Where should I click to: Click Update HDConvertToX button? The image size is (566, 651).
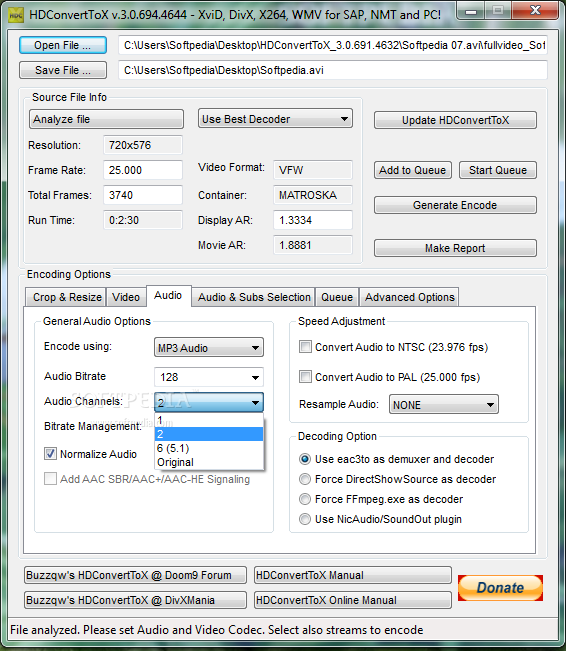click(x=455, y=120)
